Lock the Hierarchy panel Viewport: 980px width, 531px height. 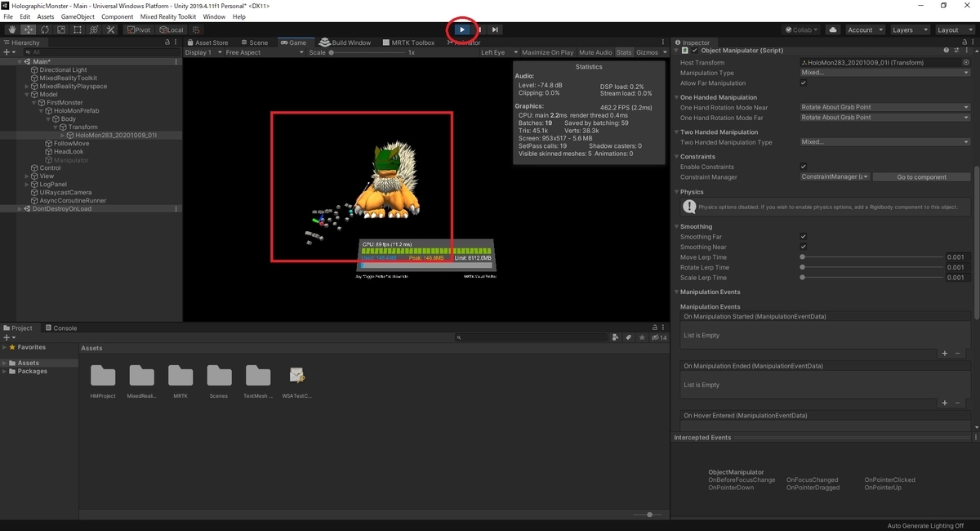[167, 42]
